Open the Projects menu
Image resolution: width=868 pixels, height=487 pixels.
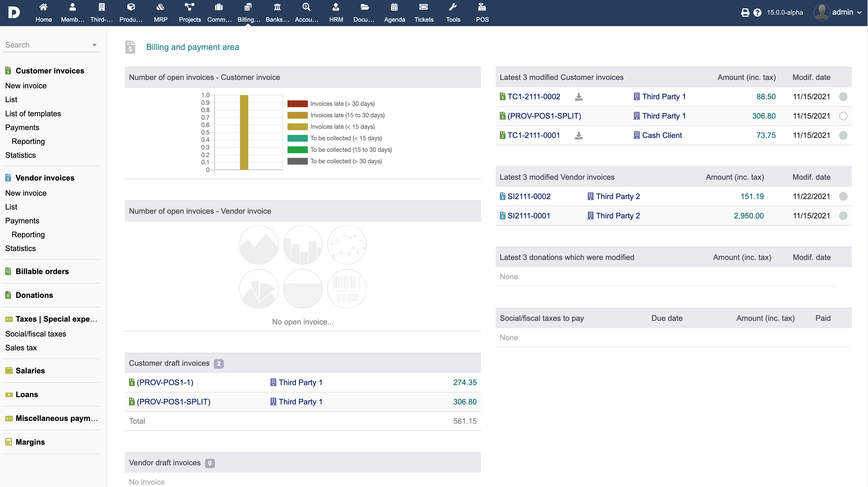(x=190, y=13)
